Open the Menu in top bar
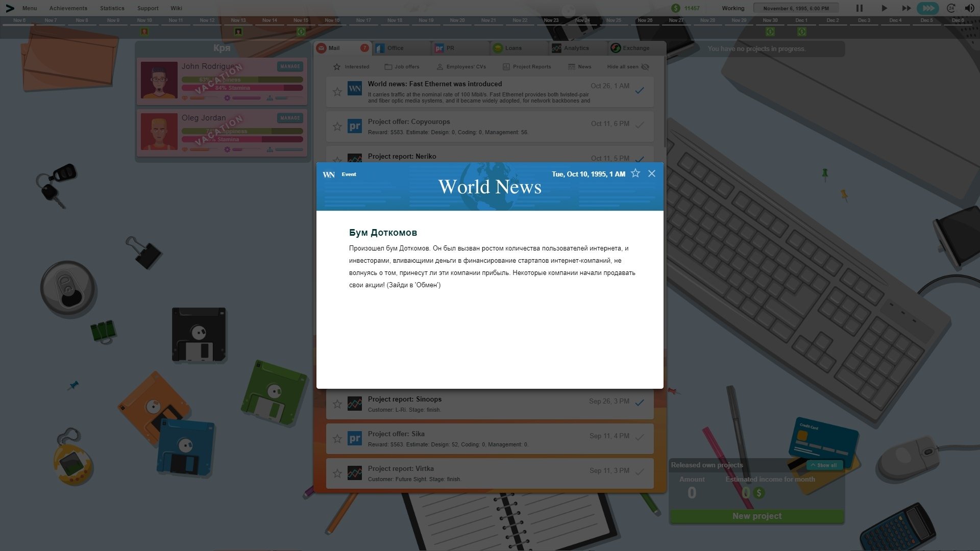980x551 pixels. (x=29, y=8)
